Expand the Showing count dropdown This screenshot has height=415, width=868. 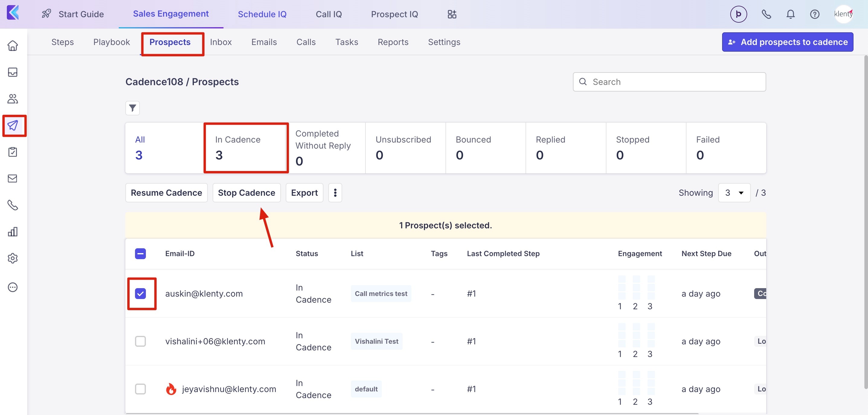coord(734,193)
